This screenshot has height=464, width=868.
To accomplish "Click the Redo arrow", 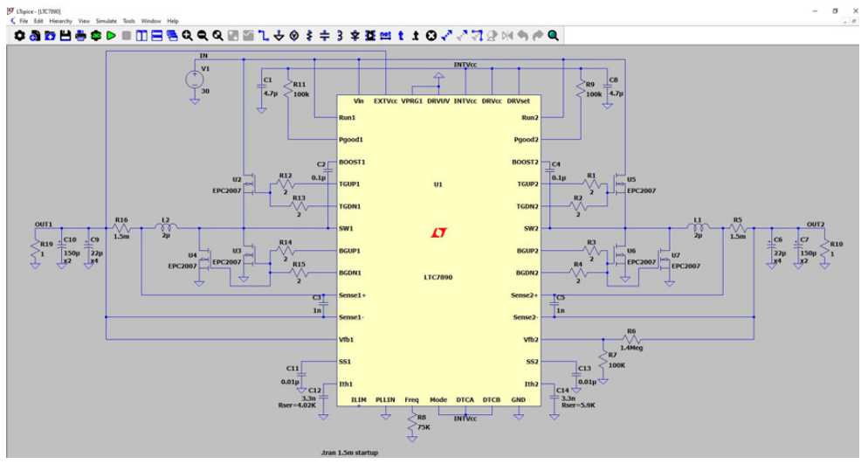I will (x=538, y=36).
